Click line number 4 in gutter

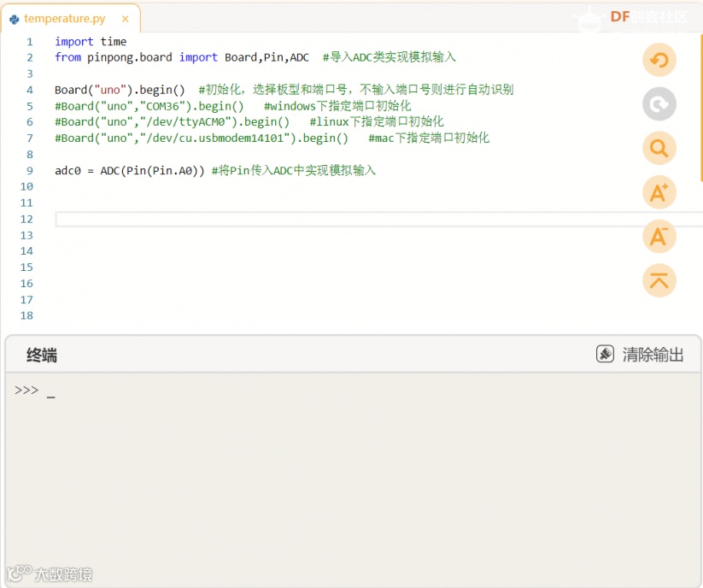click(30, 90)
